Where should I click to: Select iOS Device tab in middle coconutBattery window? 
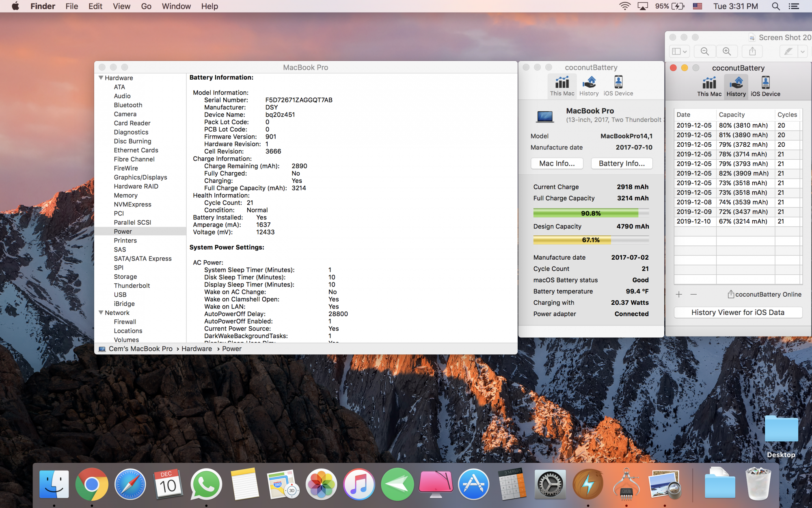tap(618, 86)
